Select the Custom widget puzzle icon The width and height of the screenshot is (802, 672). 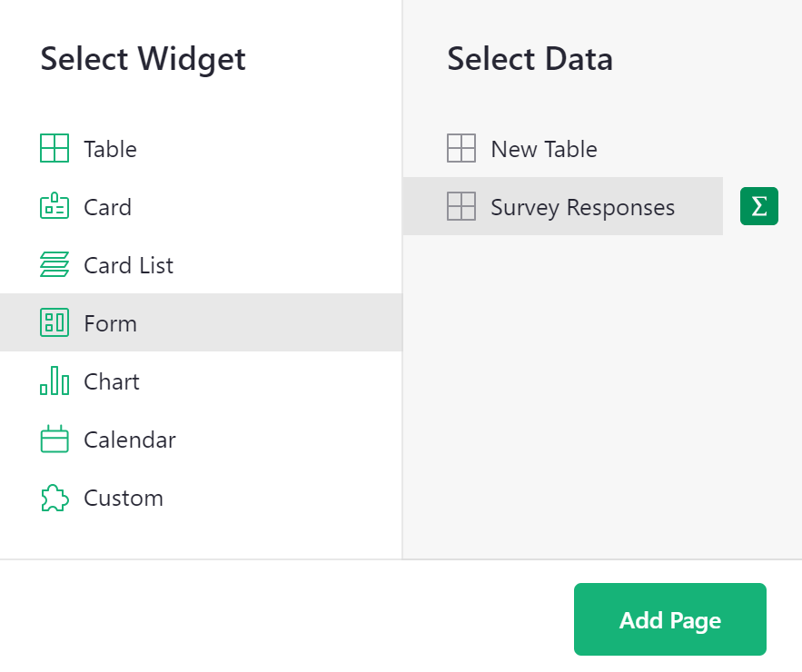(x=54, y=497)
